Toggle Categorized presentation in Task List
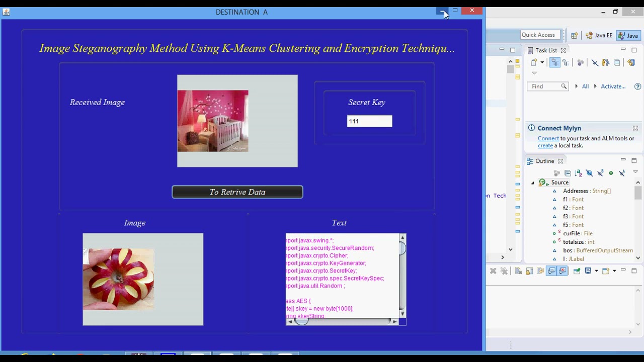 555,62
